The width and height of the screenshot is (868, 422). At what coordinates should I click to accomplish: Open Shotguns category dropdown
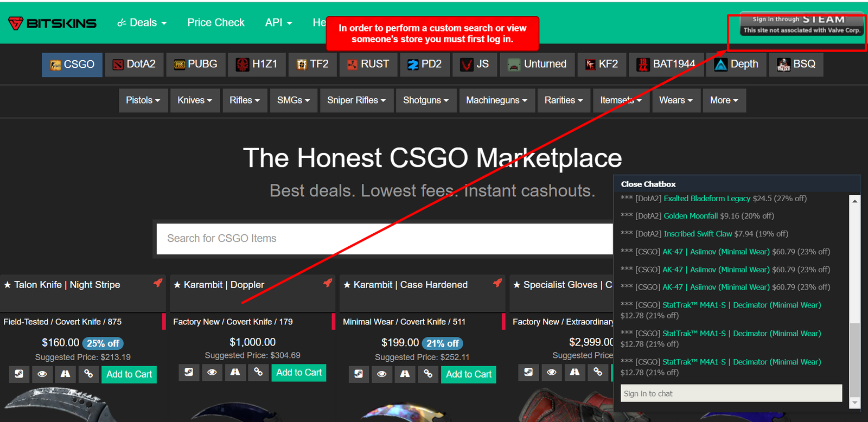426,100
